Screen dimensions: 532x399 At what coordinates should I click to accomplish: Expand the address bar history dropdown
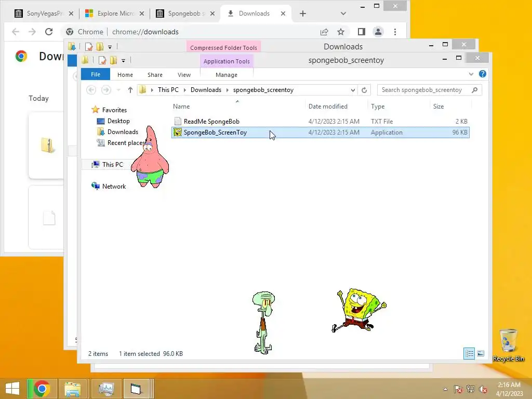click(x=353, y=90)
